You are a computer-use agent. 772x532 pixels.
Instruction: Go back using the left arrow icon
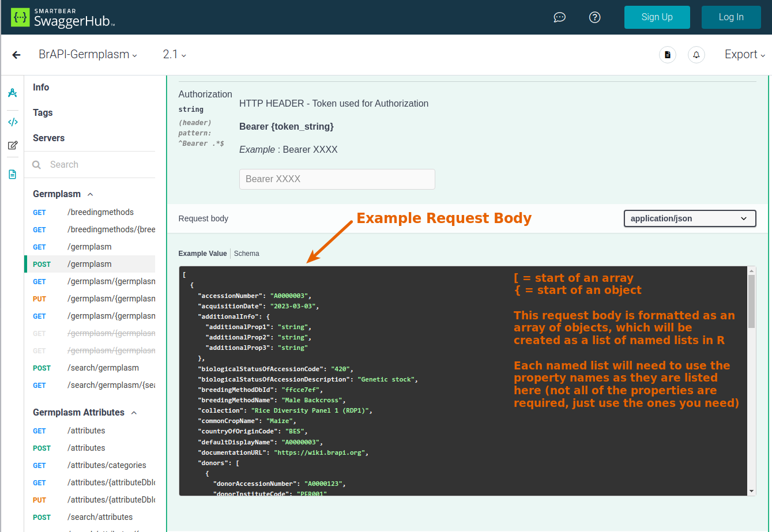pos(16,55)
